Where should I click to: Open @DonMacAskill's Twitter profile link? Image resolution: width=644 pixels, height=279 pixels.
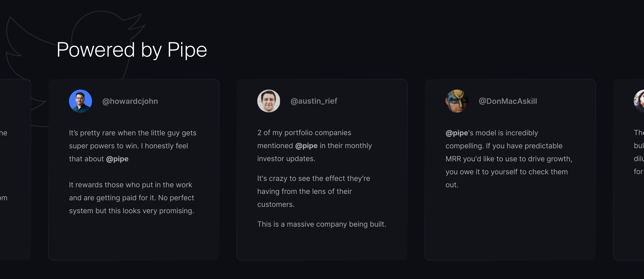508,101
